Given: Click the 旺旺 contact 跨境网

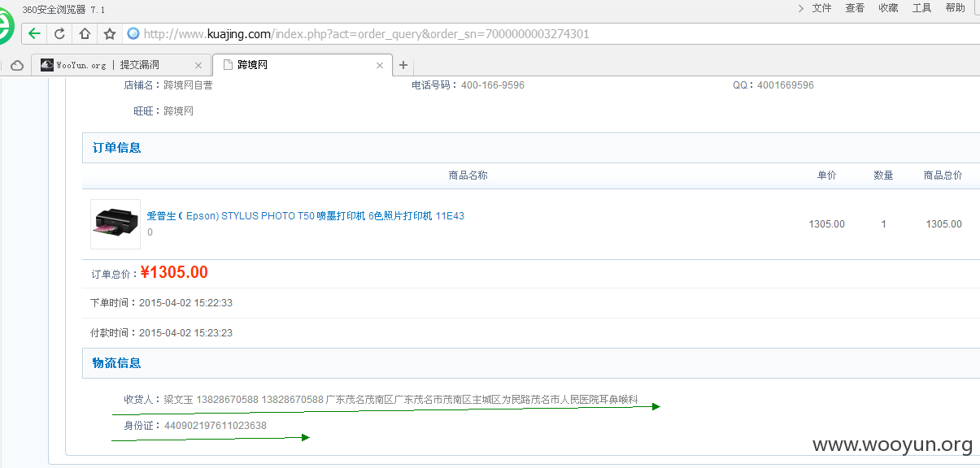Looking at the screenshot, I should coord(178,111).
